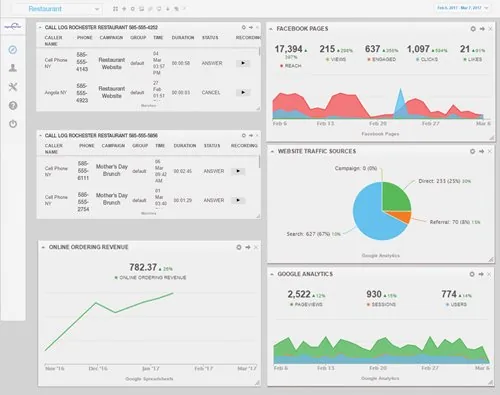Open the date range picker dropdown
The width and height of the screenshot is (500, 395).
click(x=462, y=8)
